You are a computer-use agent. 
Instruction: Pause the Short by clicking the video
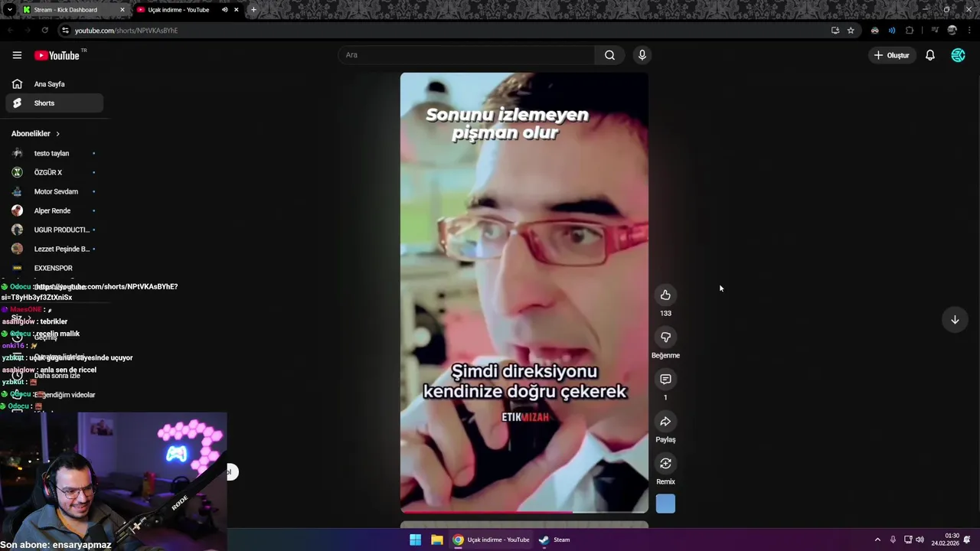(x=524, y=292)
